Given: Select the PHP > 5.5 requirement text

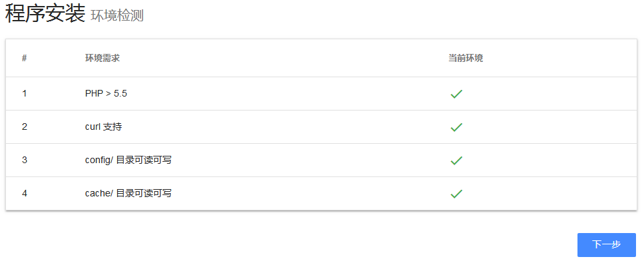Looking at the screenshot, I should pos(106,94).
